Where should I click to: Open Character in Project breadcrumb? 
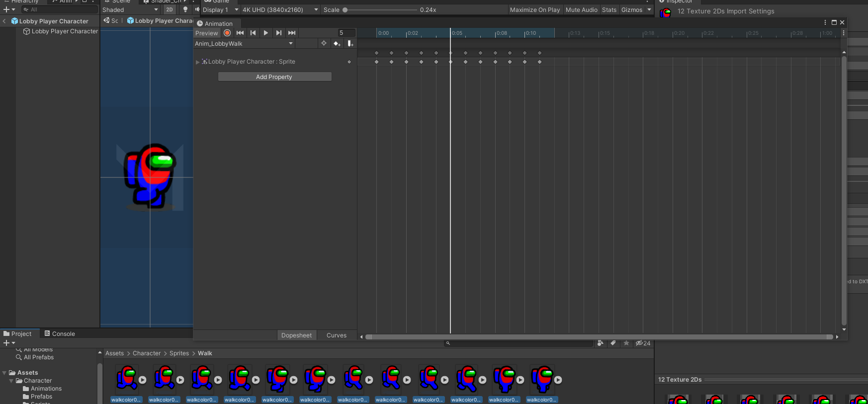point(147,353)
